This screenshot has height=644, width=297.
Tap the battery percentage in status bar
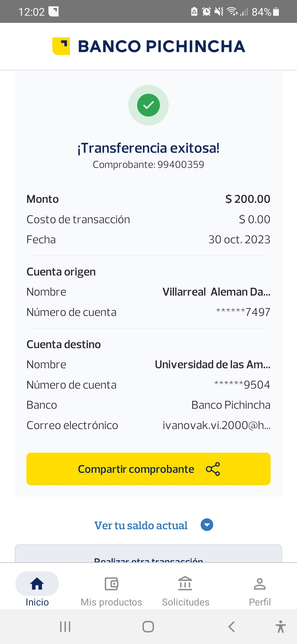point(261,12)
